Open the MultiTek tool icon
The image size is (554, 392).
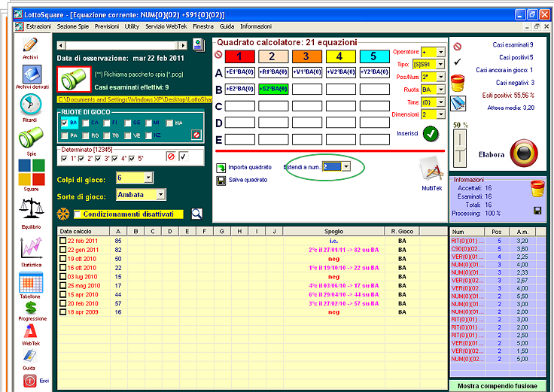[431, 170]
